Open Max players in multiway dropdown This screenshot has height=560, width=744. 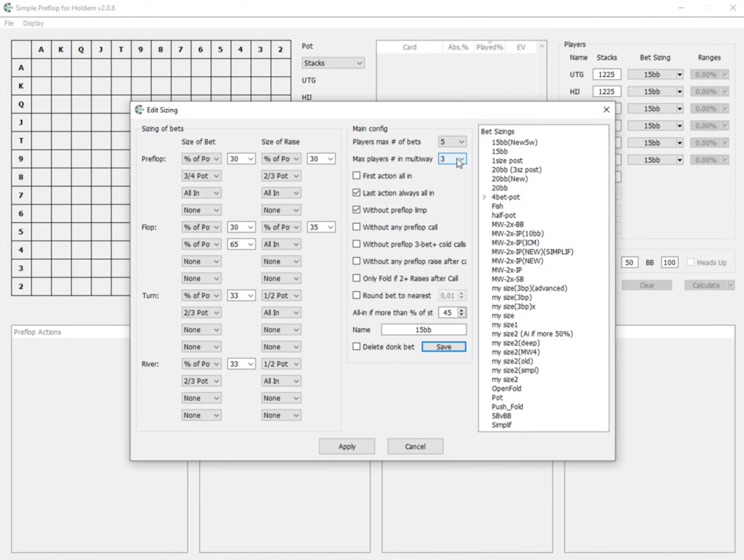(x=452, y=159)
